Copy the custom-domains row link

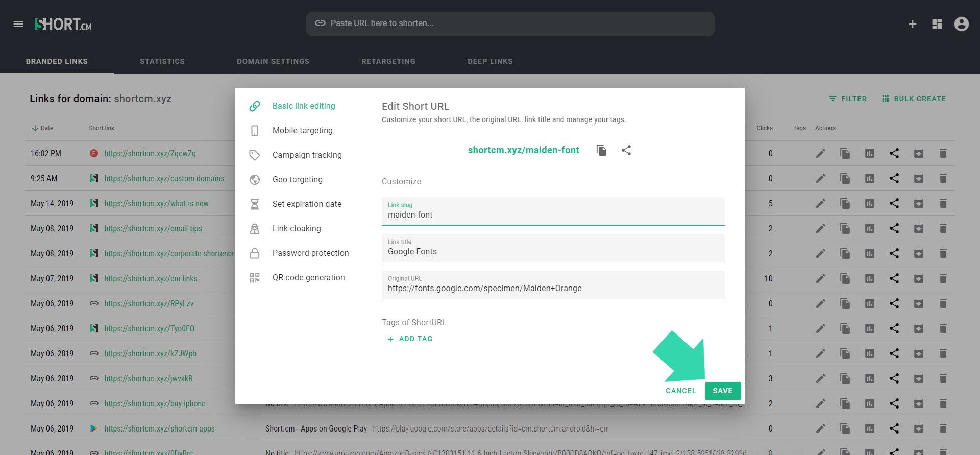tap(845, 178)
